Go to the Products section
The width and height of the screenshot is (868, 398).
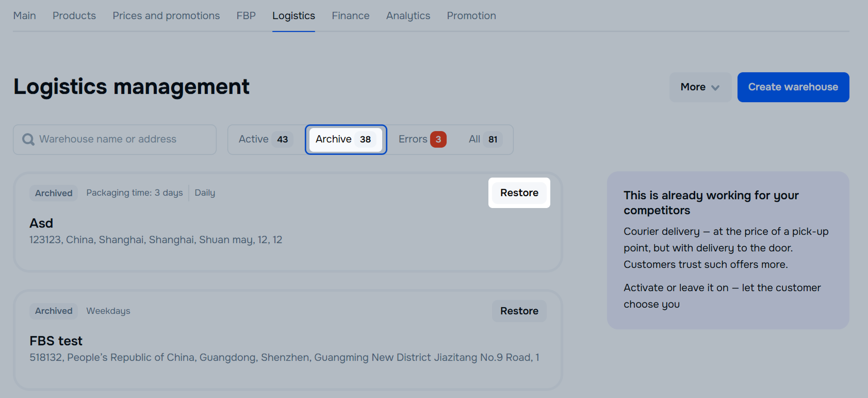pyautogui.click(x=74, y=15)
